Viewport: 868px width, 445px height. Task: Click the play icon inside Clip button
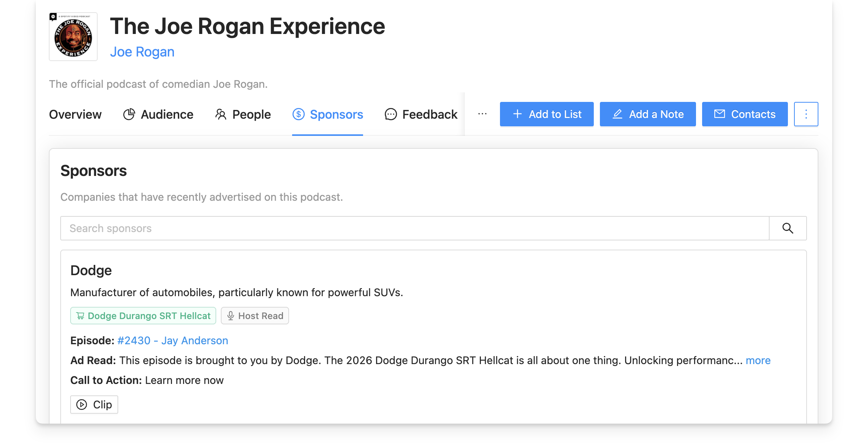(x=82, y=404)
